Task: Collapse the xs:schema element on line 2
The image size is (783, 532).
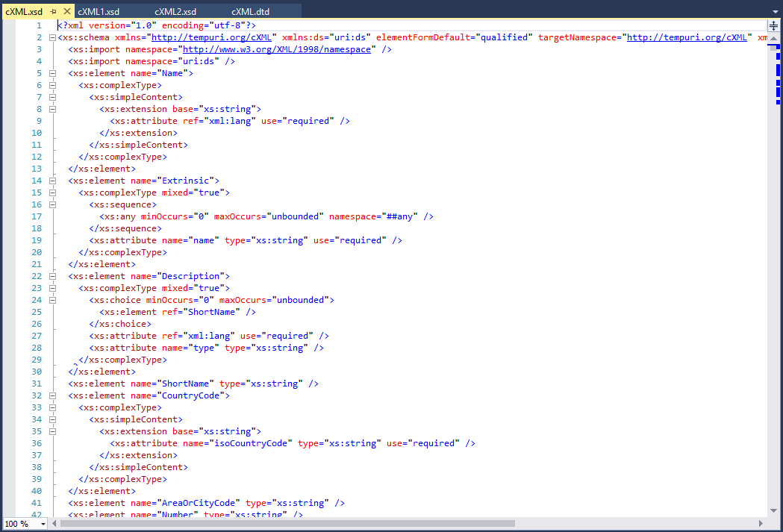Action: [x=52, y=37]
